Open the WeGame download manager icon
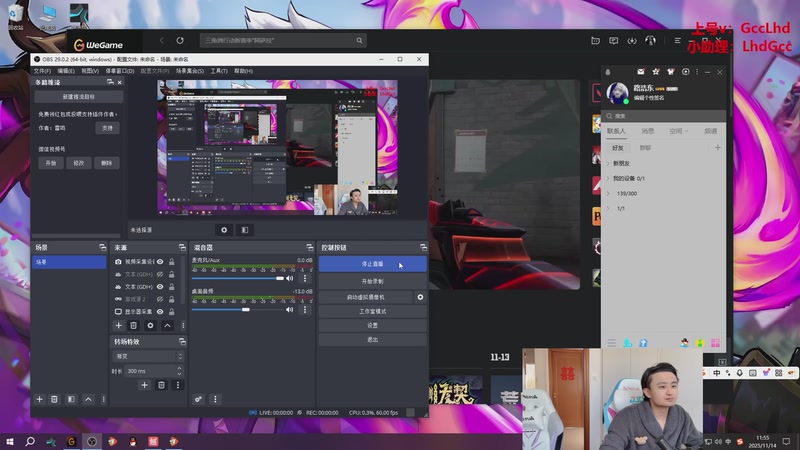 click(632, 40)
